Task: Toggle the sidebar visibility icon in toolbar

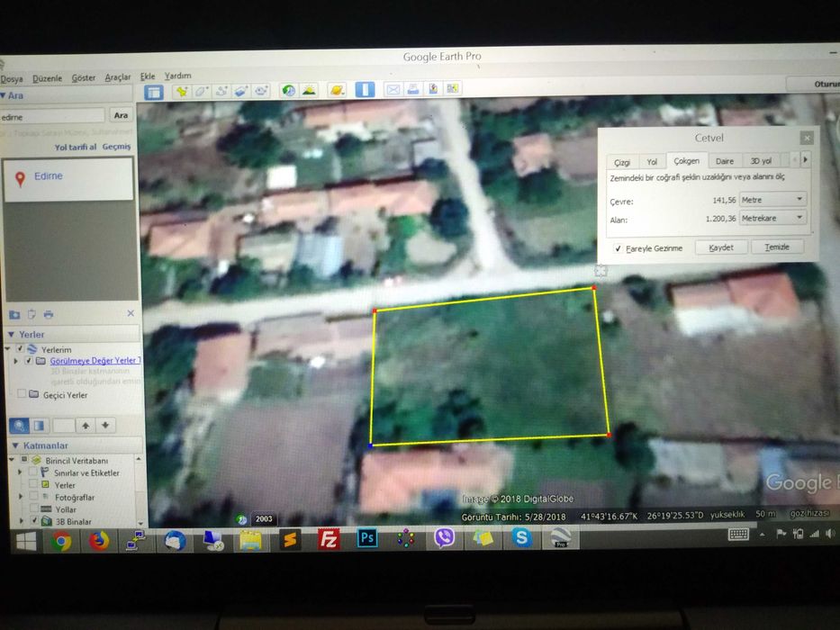Action: [154, 92]
